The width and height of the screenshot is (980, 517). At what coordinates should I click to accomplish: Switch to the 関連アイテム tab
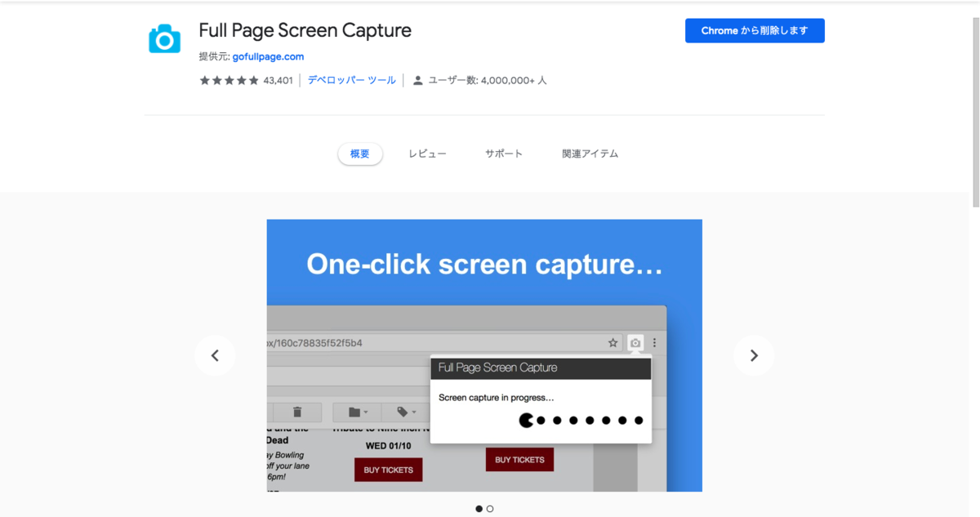(x=590, y=154)
